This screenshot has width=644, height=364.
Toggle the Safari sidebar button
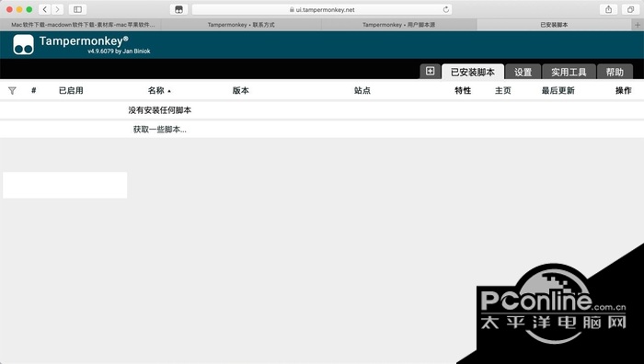[77, 9]
